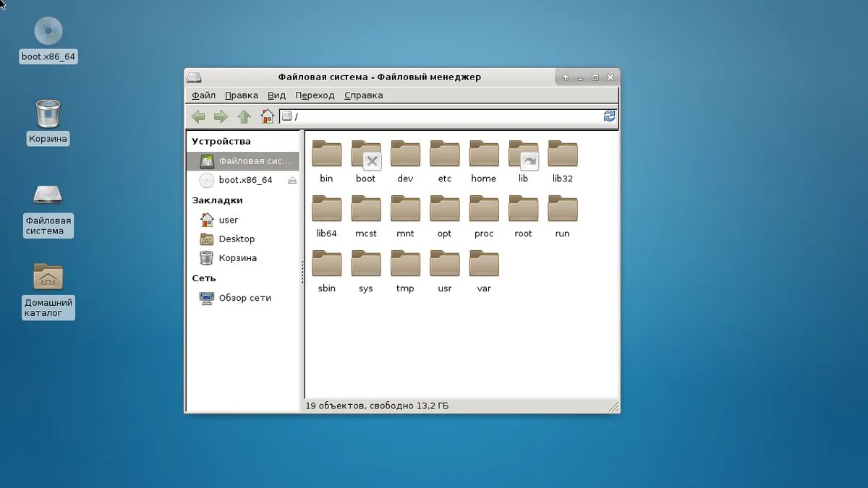Open parent folder with up arrow
This screenshot has width=868, height=488.
[244, 116]
